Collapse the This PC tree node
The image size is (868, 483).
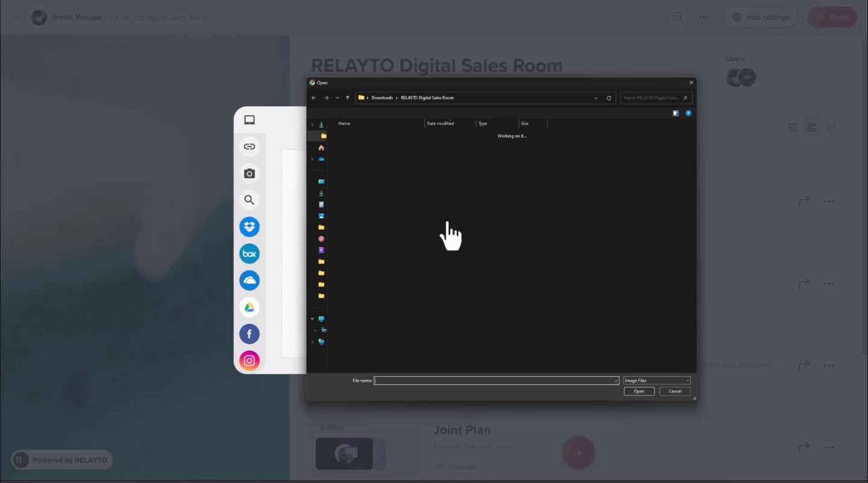pyautogui.click(x=312, y=318)
